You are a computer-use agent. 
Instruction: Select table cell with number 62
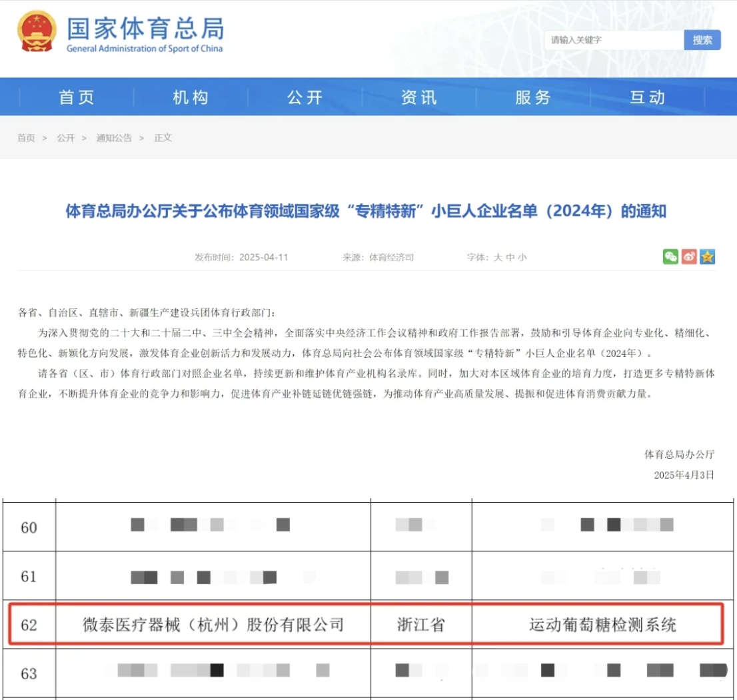(x=29, y=625)
